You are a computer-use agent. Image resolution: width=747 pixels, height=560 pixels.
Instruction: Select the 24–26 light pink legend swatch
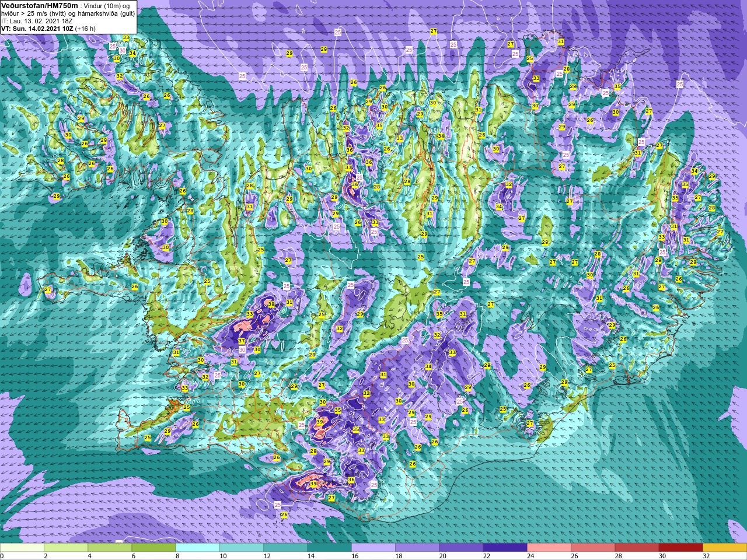pos(549,547)
